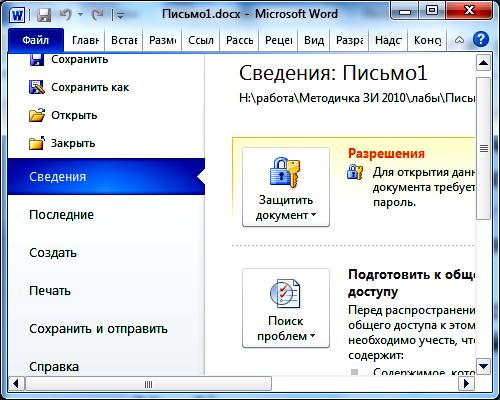
Task: Choose Открыть in the File menu
Action: click(74, 115)
